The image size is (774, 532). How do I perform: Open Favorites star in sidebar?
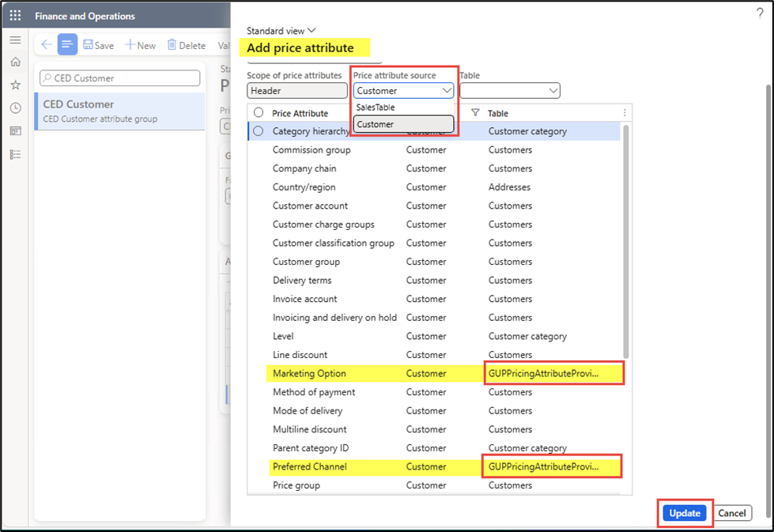click(x=15, y=85)
